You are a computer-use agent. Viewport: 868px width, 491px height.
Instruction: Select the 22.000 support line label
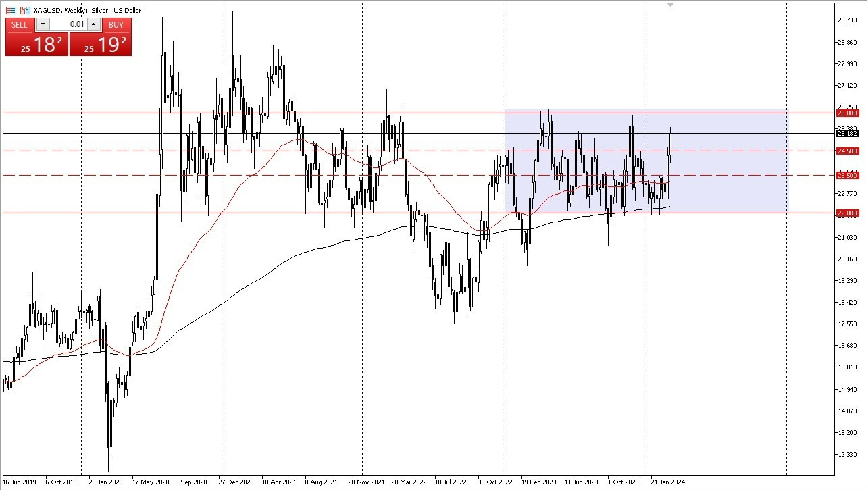click(848, 211)
